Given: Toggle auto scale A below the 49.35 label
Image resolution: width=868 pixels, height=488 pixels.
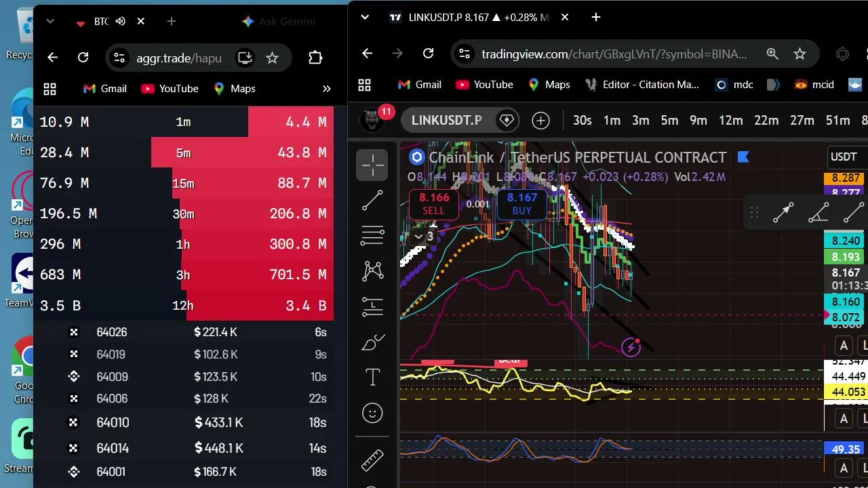Looking at the screenshot, I should tap(844, 468).
